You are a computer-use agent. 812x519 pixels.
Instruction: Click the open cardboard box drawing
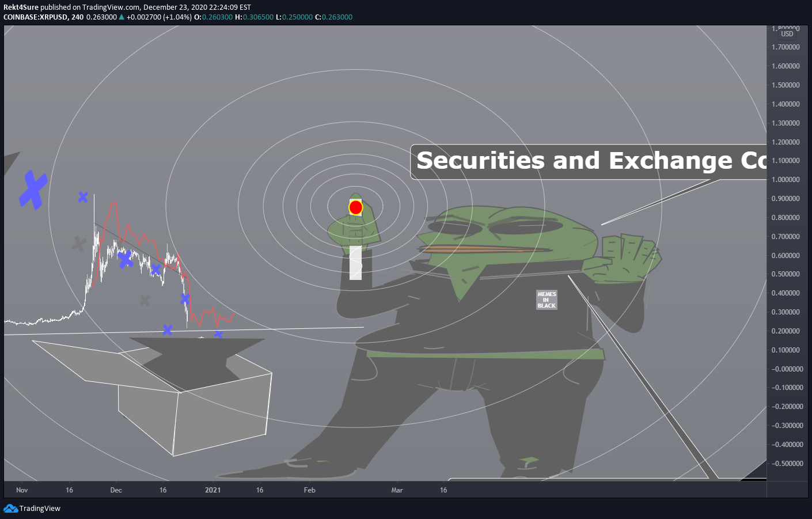pyautogui.click(x=153, y=396)
